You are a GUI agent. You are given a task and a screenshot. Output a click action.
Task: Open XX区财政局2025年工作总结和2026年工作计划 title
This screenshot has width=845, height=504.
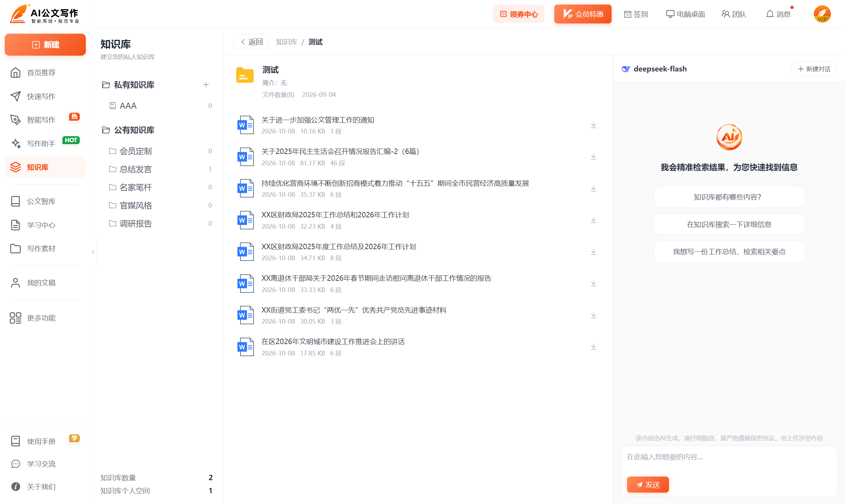335,215
